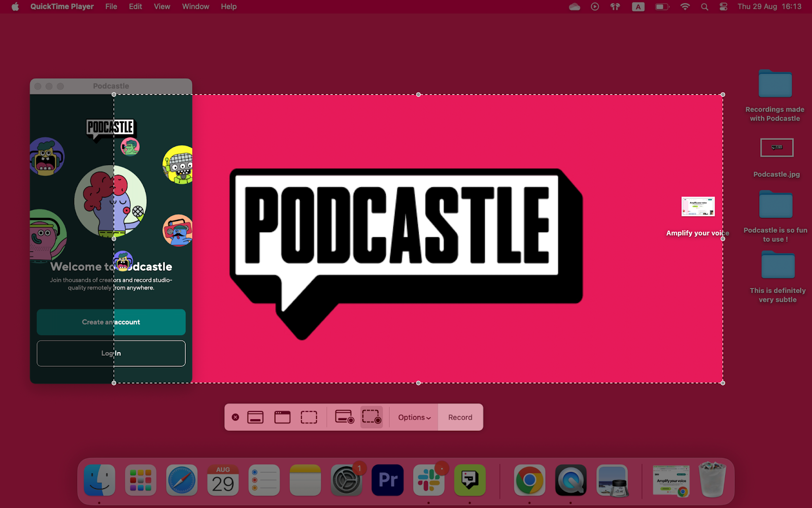Open the File menu

point(111,7)
